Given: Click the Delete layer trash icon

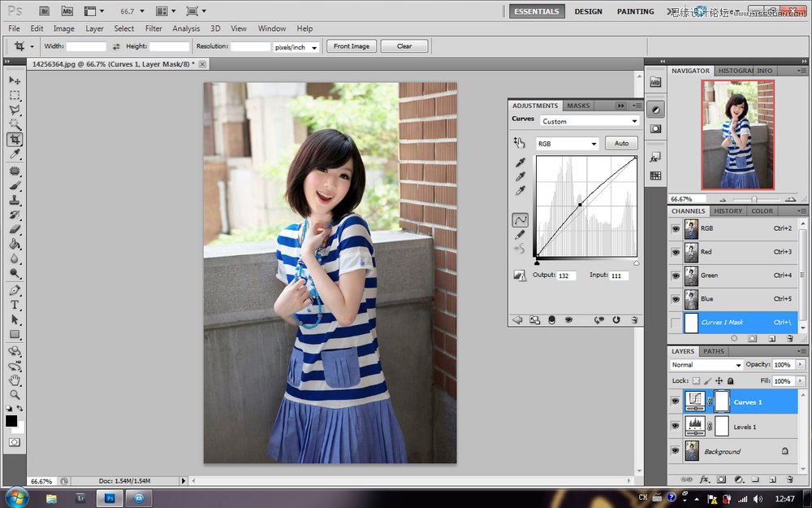Looking at the screenshot, I should pyautogui.click(x=789, y=480).
